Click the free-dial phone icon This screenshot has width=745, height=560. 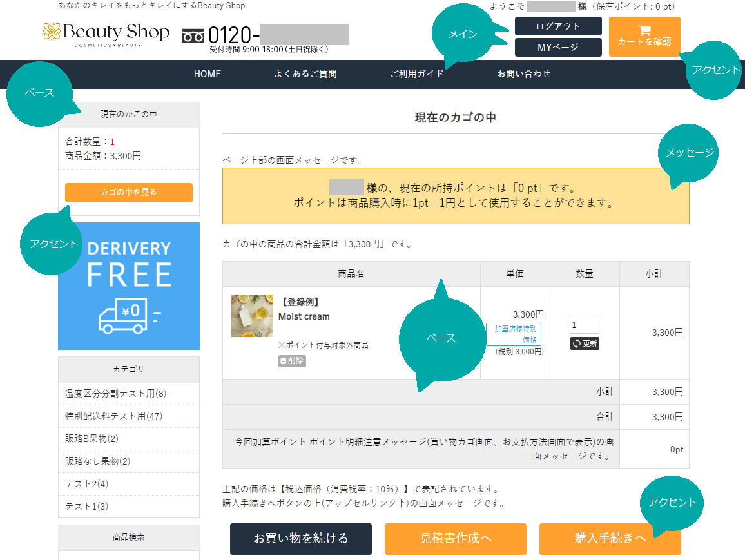[193, 36]
